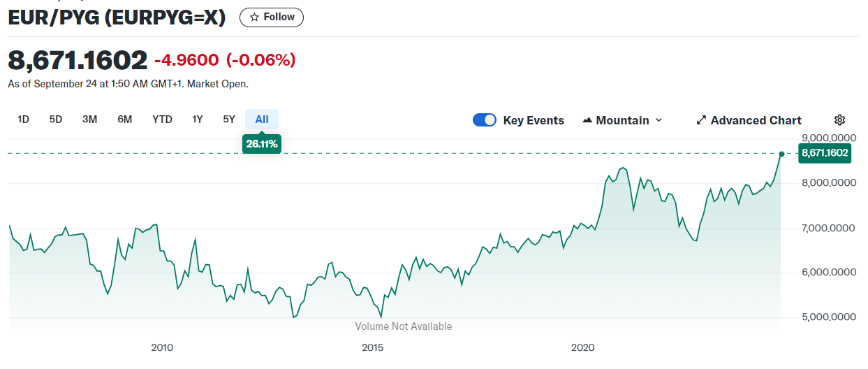868x369 pixels.
Task: Switch chart to 3M range
Action: [89, 120]
